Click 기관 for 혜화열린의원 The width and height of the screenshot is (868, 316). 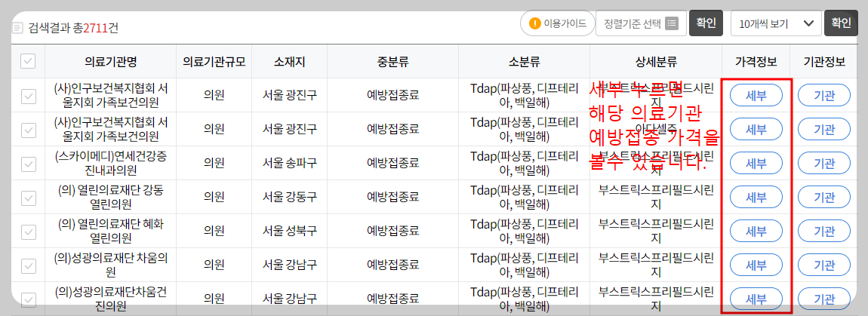823,231
